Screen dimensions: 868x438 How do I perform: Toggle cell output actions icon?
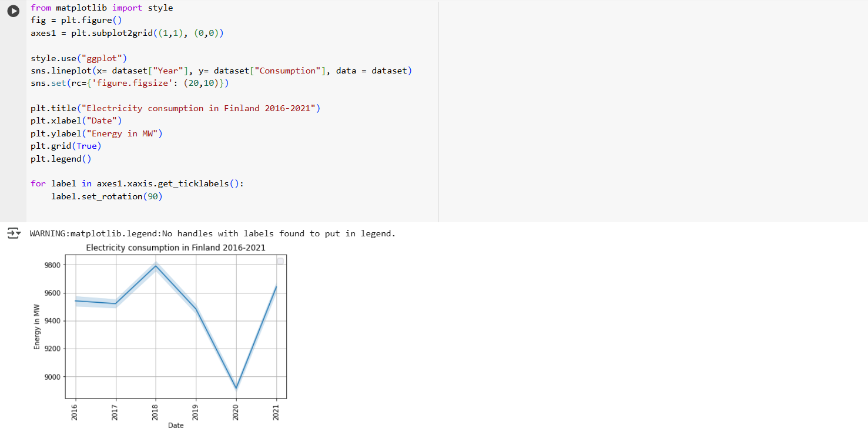[x=13, y=234]
